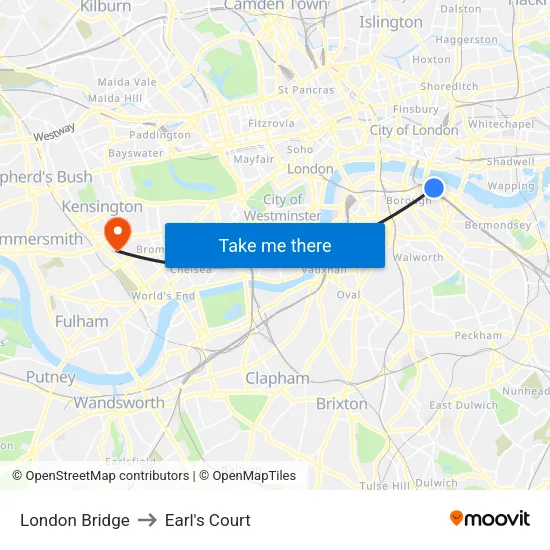The image size is (550, 550).
Task: Click the Brixton label on the map
Action: tap(342, 404)
